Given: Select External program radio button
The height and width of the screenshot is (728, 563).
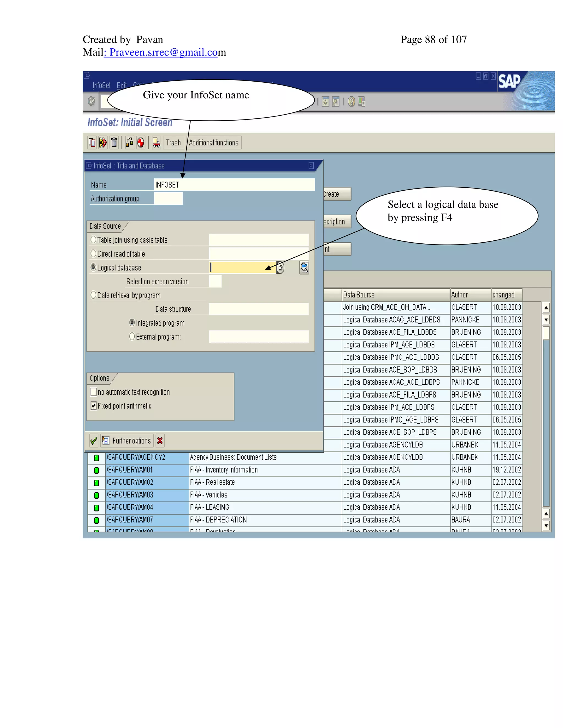Looking at the screenshot, I should tap(132, 336).
